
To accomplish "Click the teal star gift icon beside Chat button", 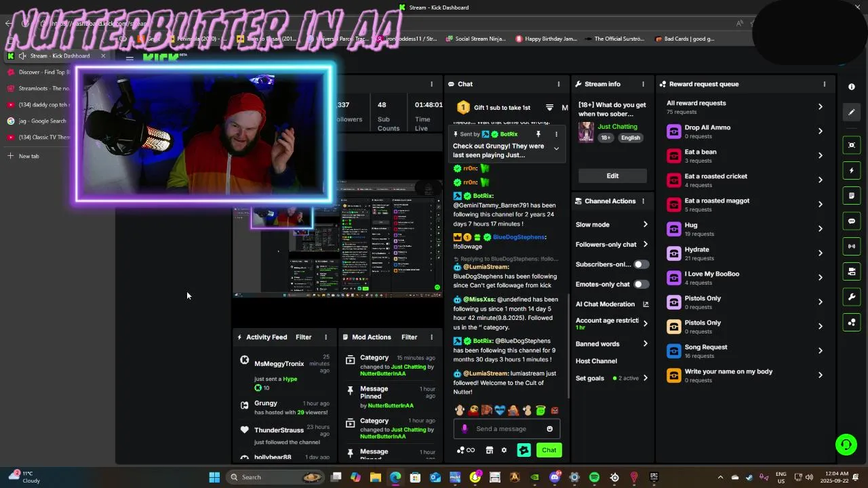I will (524, 450).
